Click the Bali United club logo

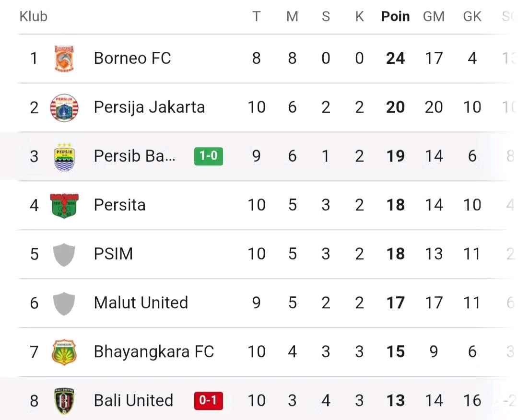coord(64,400)
